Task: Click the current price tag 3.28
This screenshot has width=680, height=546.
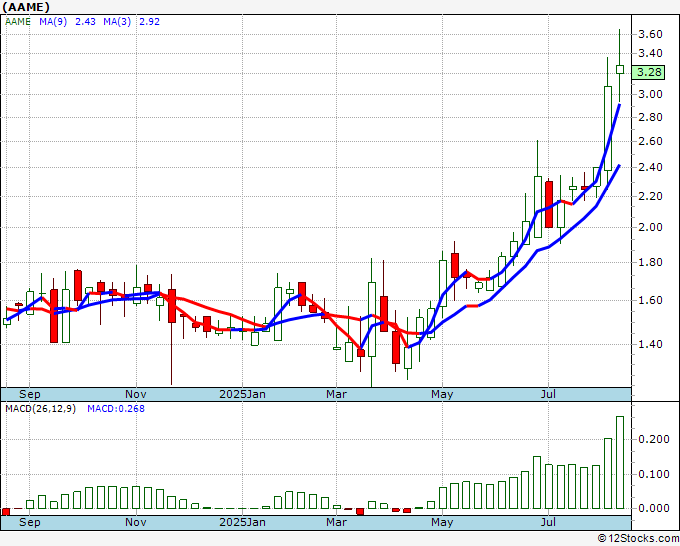Action: (648, 72)
